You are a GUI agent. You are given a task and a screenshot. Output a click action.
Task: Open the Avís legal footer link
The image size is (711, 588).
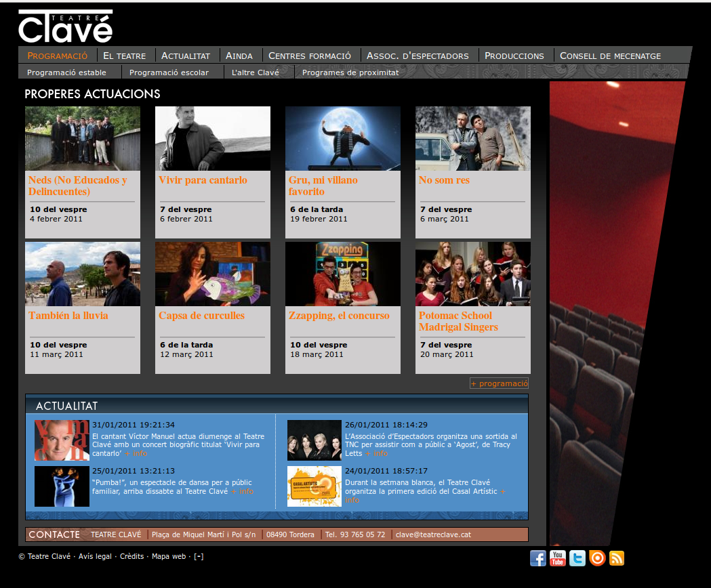pos(95,556)
